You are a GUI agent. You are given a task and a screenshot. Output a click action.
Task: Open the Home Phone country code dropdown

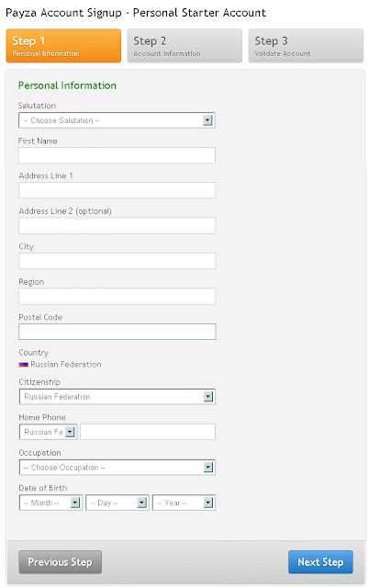49,432
